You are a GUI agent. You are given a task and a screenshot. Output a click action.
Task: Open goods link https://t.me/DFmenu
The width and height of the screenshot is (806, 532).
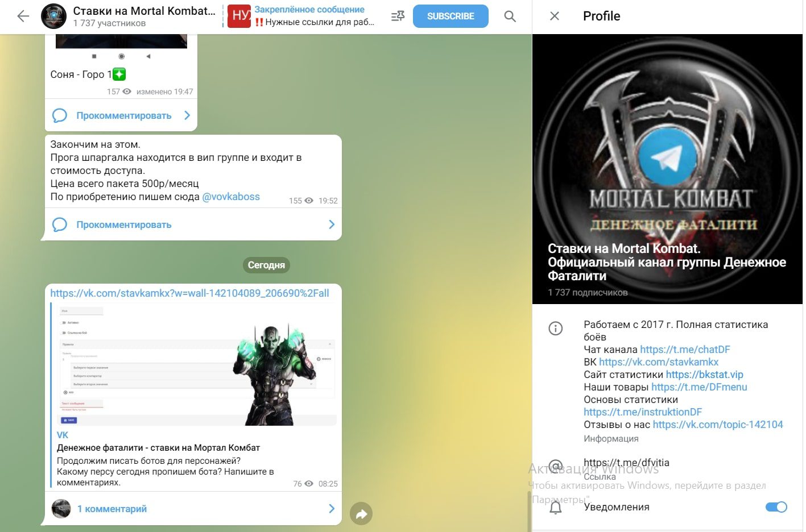pos(699,387)
